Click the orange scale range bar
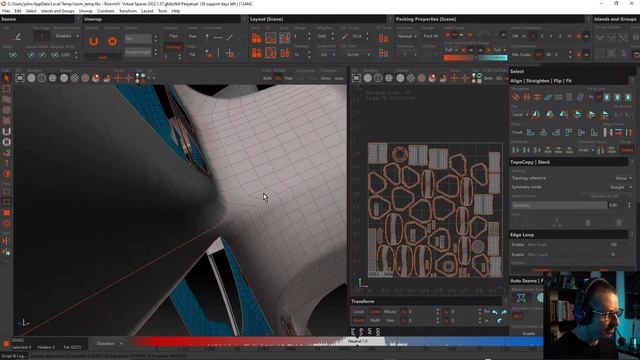The height and width of the screenshot is (360, 640). pyautogui.click(x=458, y=58)
